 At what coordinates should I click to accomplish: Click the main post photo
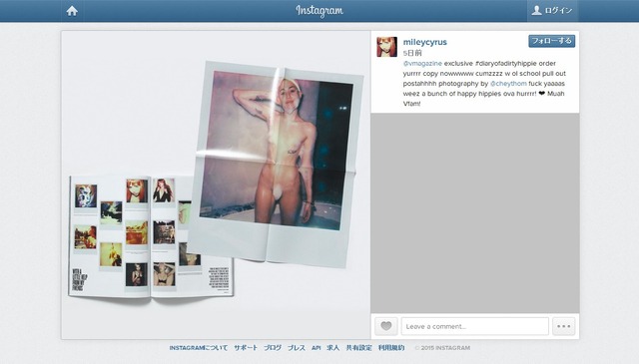[216, 184]
